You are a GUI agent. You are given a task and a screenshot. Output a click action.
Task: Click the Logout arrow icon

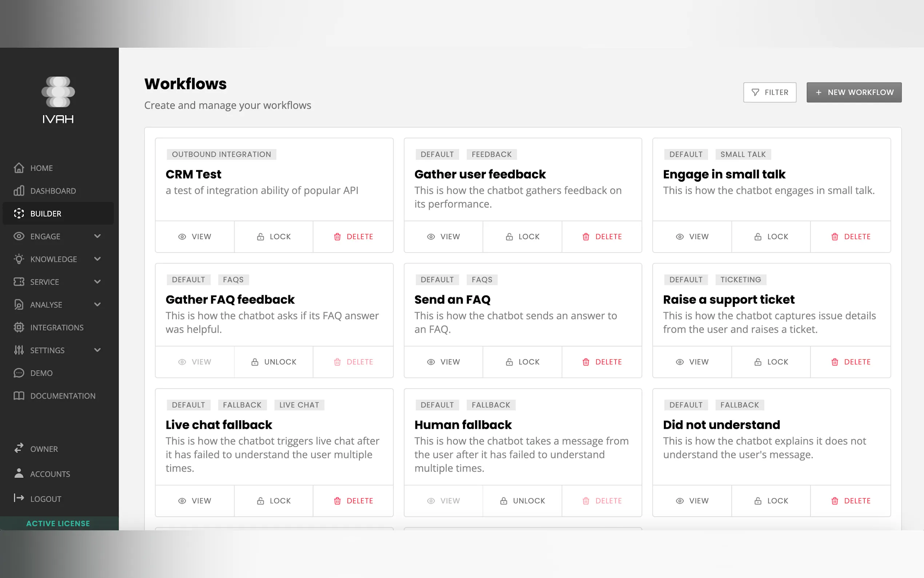coord(19,498)
